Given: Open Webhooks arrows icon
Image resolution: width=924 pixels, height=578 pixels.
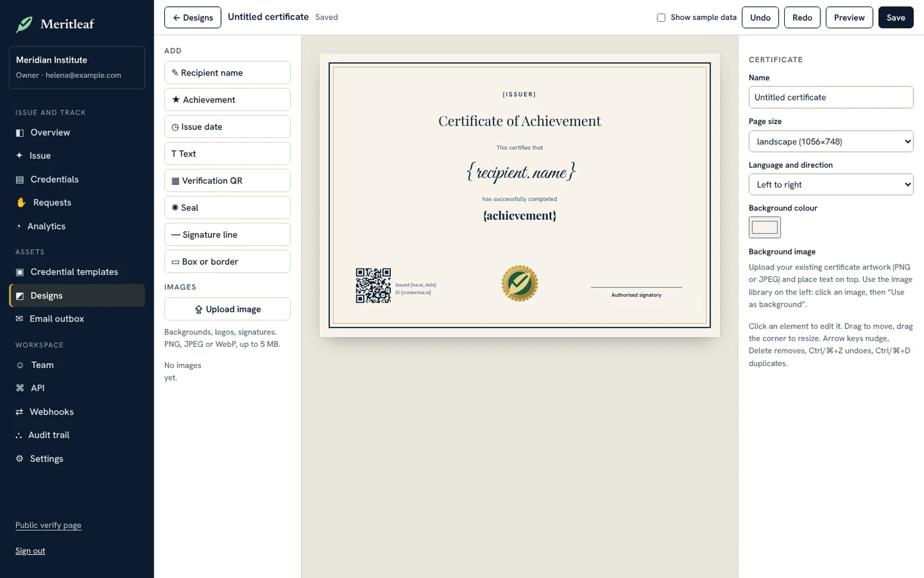Looking at the screenshot, I should 19,412.
